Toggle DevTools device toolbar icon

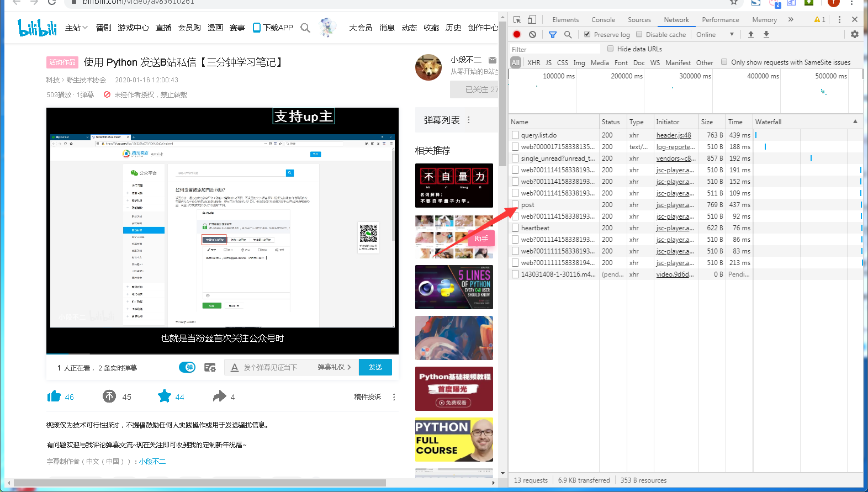pyautogui.click(x=532, y=19)
